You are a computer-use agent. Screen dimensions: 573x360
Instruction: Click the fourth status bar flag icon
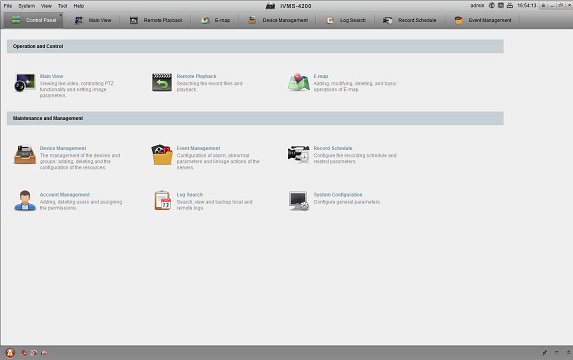click(x=44, y=353)
